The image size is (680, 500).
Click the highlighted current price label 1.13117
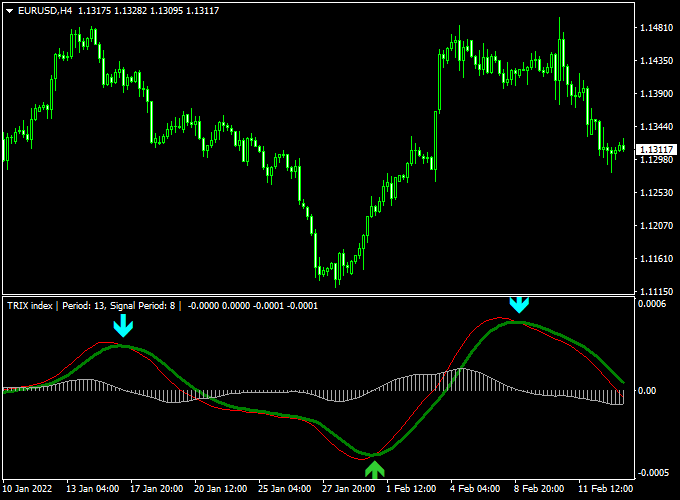coord(657,150)
